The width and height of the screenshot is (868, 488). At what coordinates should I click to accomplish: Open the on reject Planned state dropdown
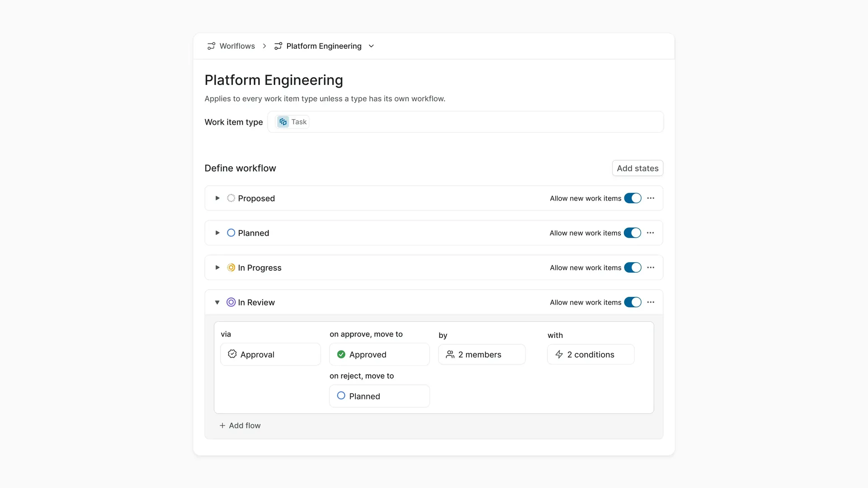pos(379,396)
